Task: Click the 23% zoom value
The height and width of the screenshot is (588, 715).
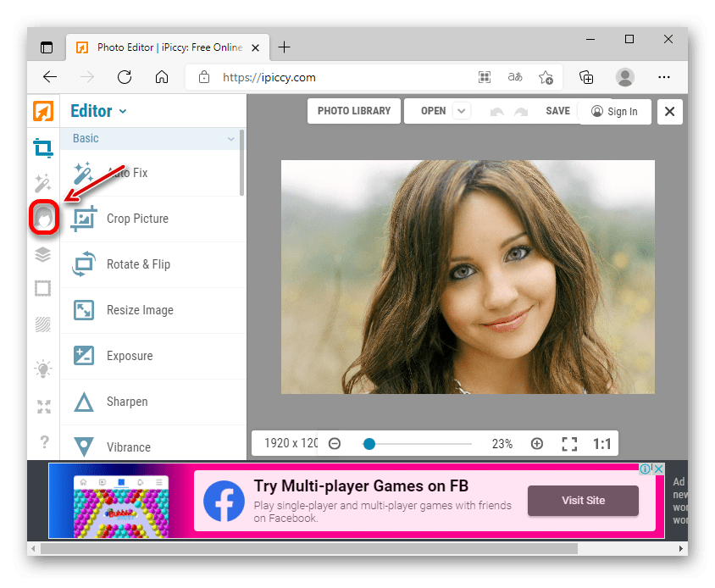Action: tap(502, 444)
